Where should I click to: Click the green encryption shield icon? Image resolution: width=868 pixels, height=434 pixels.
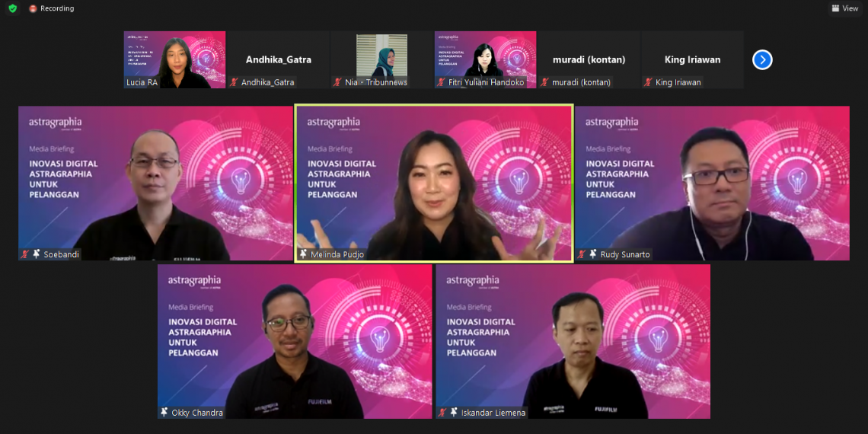click(x=12, y=8)
